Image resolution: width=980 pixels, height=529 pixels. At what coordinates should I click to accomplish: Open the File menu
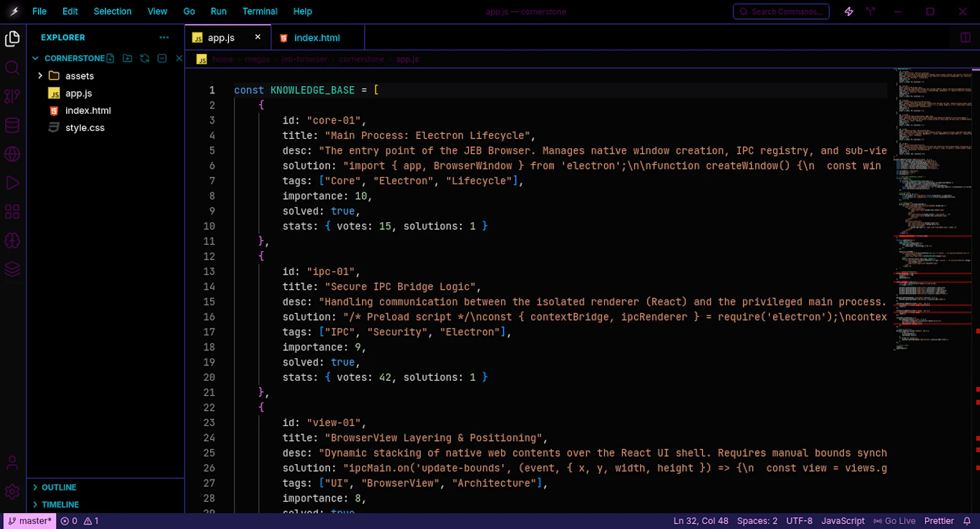point(39,11)
